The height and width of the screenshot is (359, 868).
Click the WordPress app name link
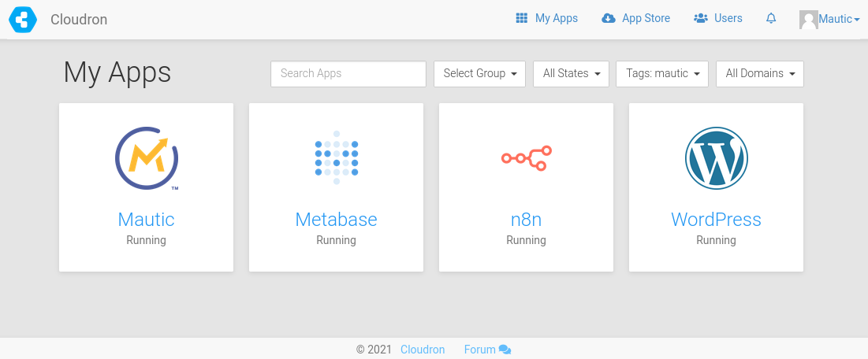click(x=716, y=220)
